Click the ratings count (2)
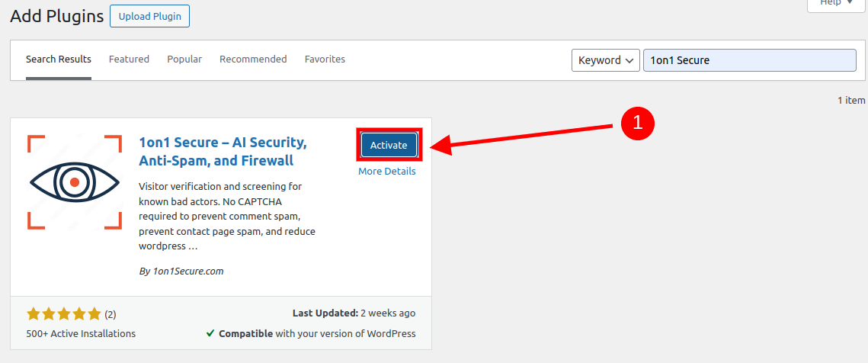The image size is (868, 363). [111, 315]
